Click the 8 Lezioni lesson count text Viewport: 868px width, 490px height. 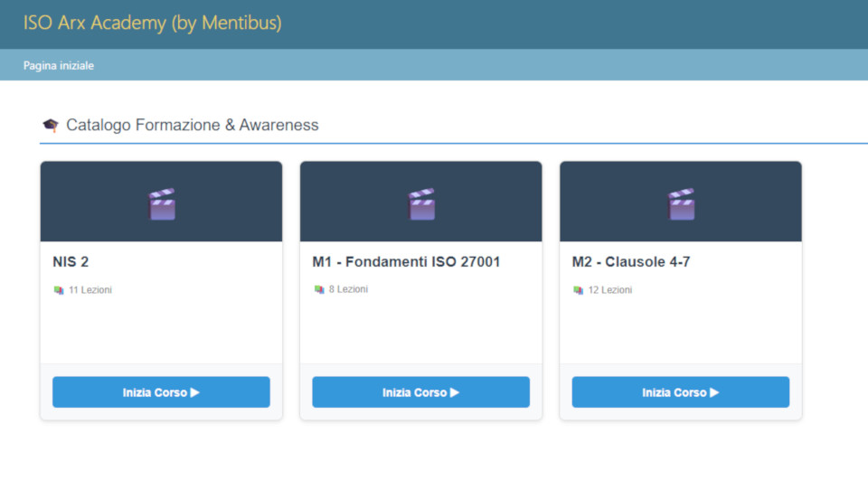(x=348, y=290)
